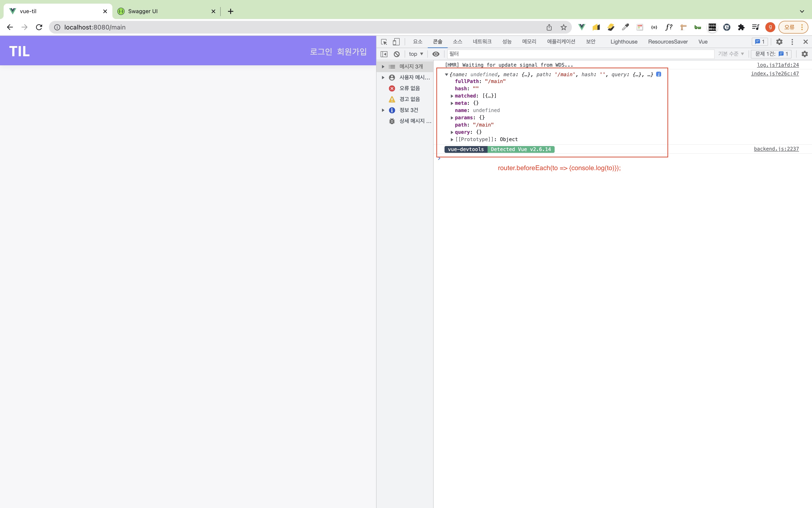Open the Lighthouse tab
812x508 pixels.
[624, 42]
